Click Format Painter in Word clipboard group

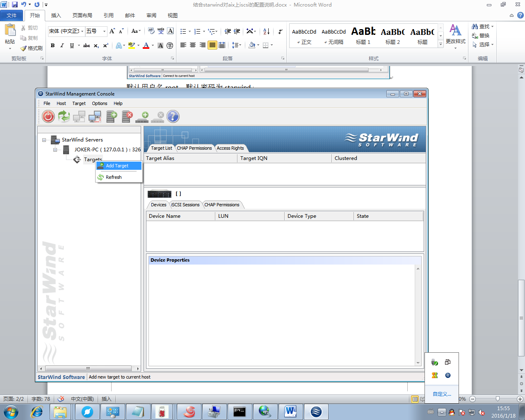[x=32, y=48]
